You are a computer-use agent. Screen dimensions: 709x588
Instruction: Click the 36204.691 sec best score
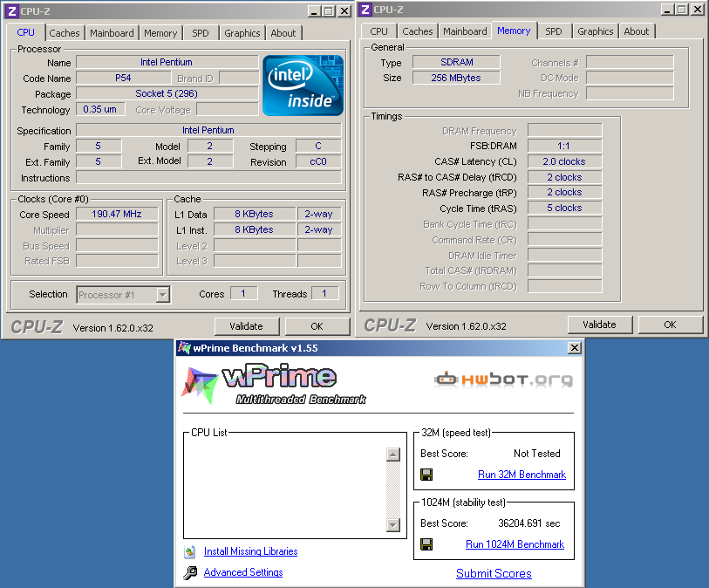529,523
